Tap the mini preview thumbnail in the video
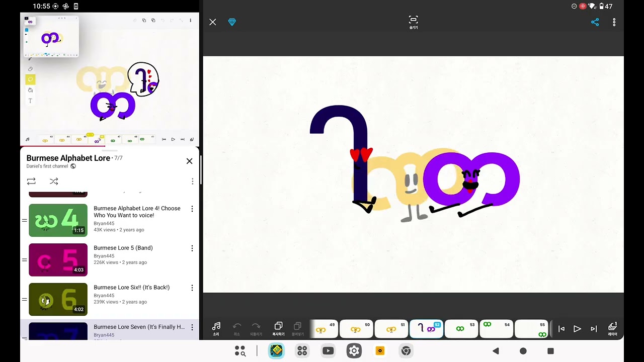The image size is (644, 362). (x=51, y=37)
